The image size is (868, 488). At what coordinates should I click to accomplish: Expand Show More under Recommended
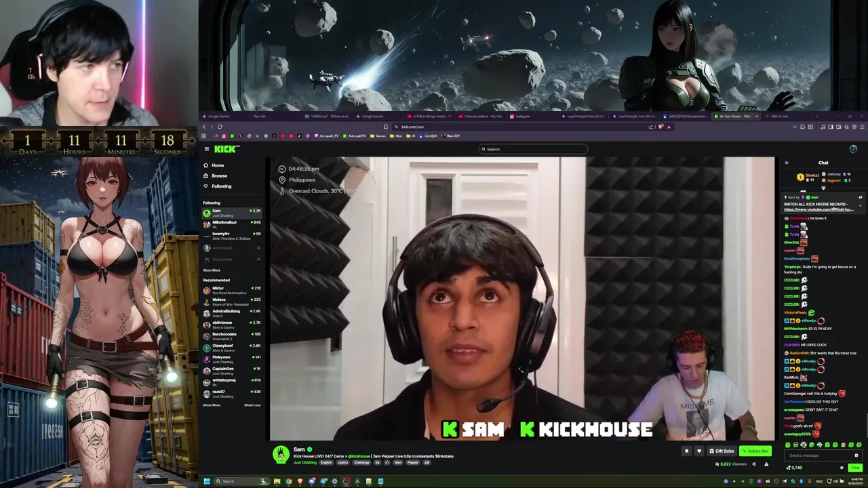point(211,405)
